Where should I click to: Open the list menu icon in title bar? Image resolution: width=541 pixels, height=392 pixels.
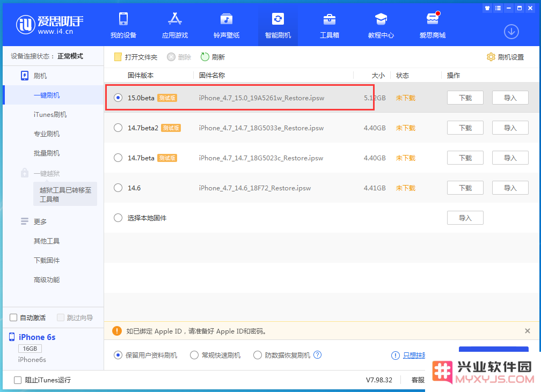[x=498, y=8]
